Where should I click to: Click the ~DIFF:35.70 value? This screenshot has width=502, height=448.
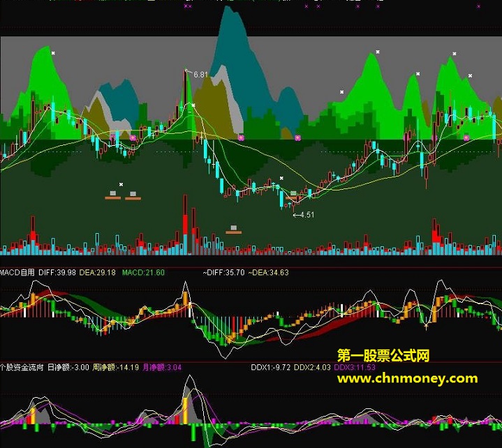(x=223, y=272)
